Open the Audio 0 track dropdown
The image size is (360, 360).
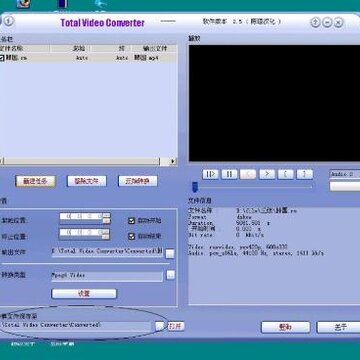(345, 174)
